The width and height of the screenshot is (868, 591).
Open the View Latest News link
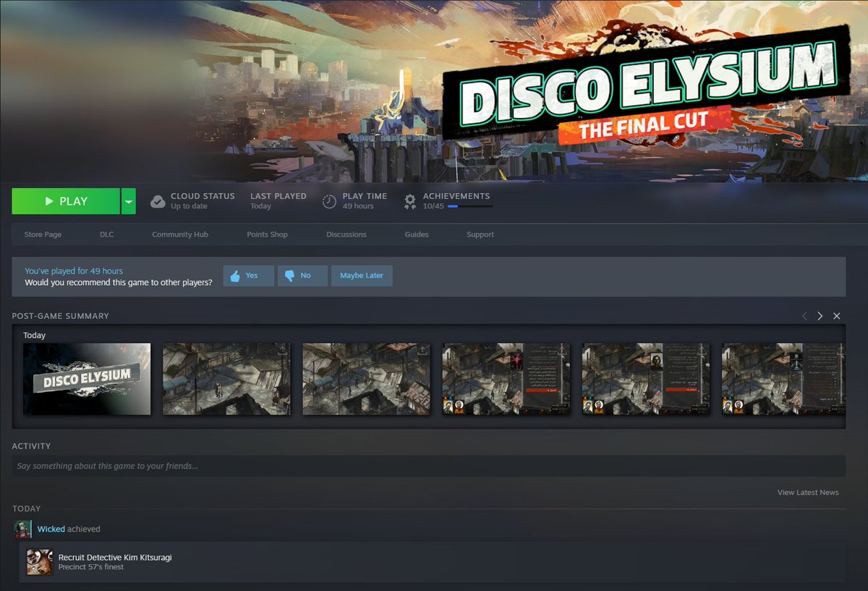(808, 493)
